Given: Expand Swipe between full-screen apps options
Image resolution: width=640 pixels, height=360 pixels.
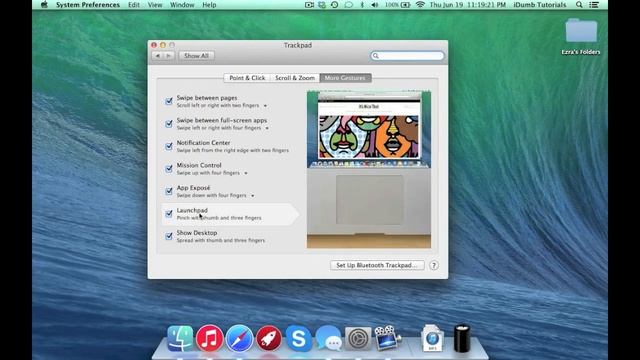Looking at the screenshot, I should 267,128.
